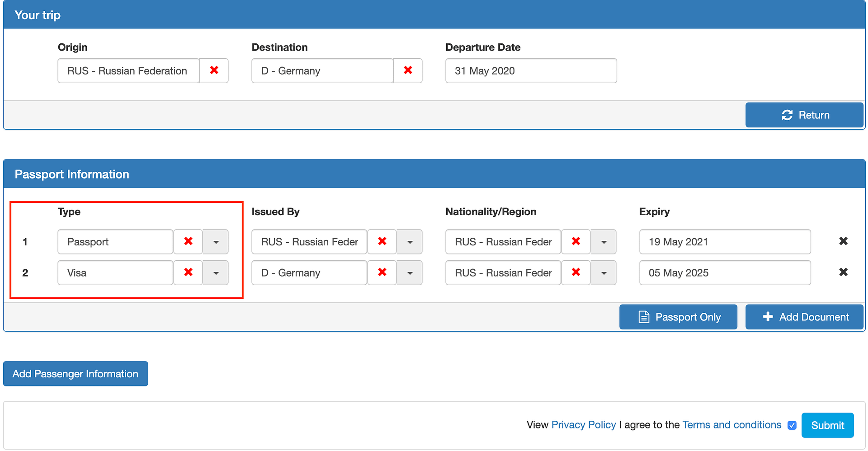Open the Privacy Policy link
868x451 pixels.
coord(584,425)
